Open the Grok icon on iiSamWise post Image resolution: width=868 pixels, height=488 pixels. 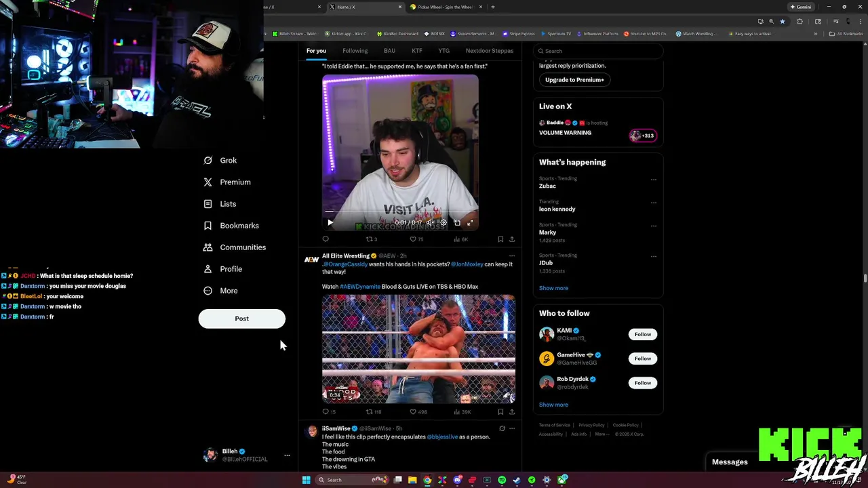point(502,428)
